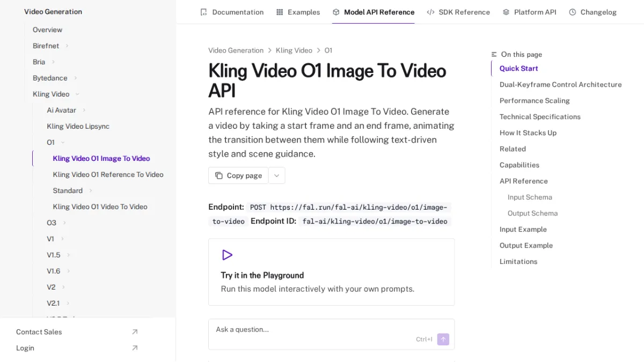Open the Try it in the Playground card

(x=331, y=272)
